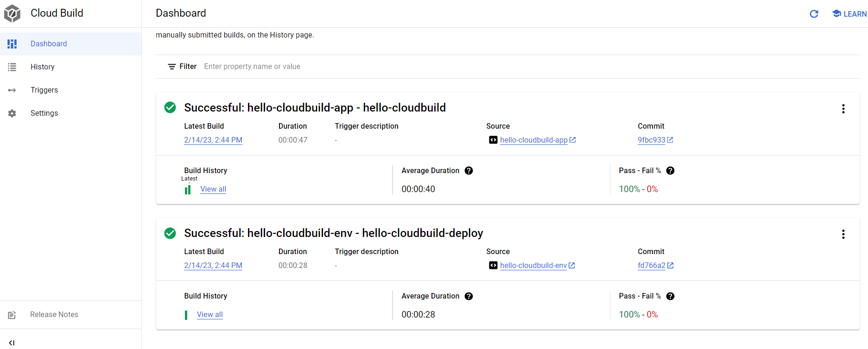Click the heading Successful: hello-cloudbuild-env - hello-cloudbuild-deploy
Viewport: 868px width, 349px height.
pos(333,233)
